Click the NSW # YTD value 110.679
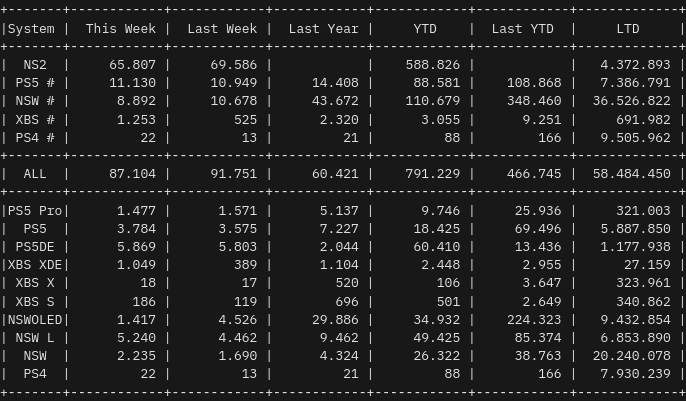The width and height of the screenshot is (686, 401). tap(436, 101)
